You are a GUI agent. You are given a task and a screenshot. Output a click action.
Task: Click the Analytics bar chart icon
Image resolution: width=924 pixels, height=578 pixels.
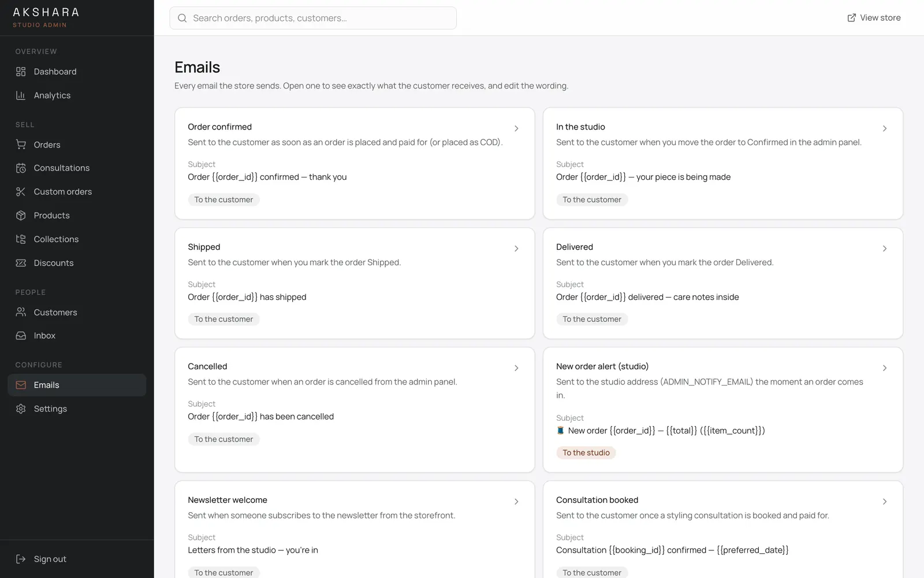(x=21, y=95)
